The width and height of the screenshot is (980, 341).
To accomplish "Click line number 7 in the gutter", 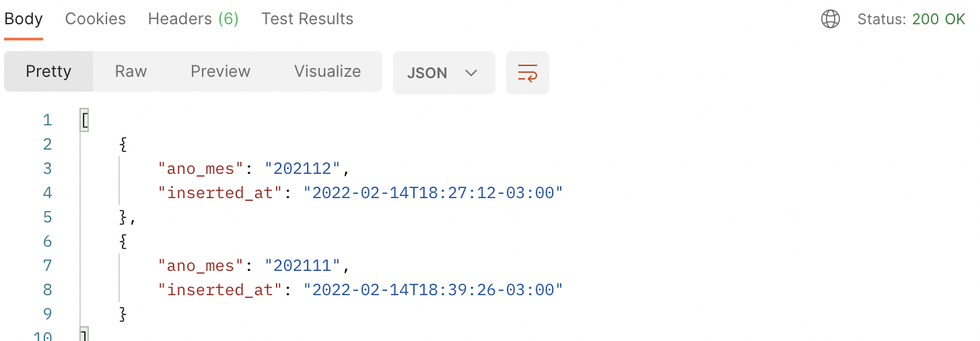I will click(47, 266).
